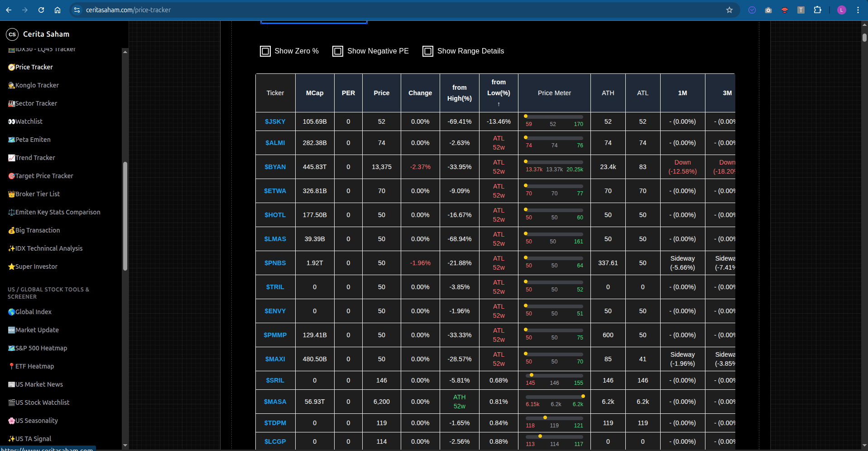
Task: Click the Cerita Saham logo icon
Action: (12, 34)
